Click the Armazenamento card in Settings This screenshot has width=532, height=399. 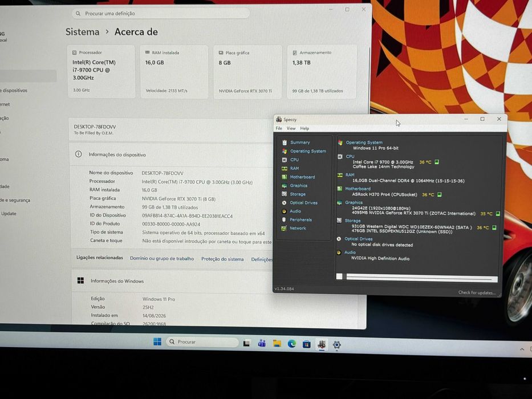pos(322,72)
